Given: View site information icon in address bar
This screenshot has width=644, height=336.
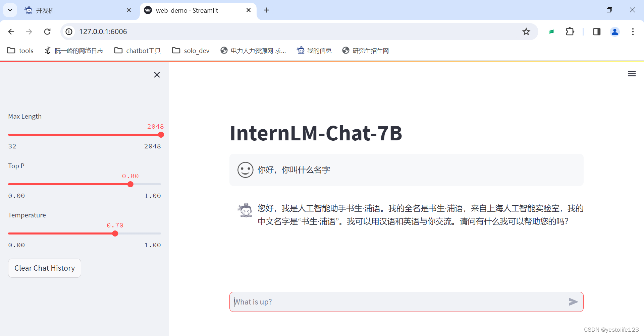Looking at the screenshot, I should coord(69,31).
